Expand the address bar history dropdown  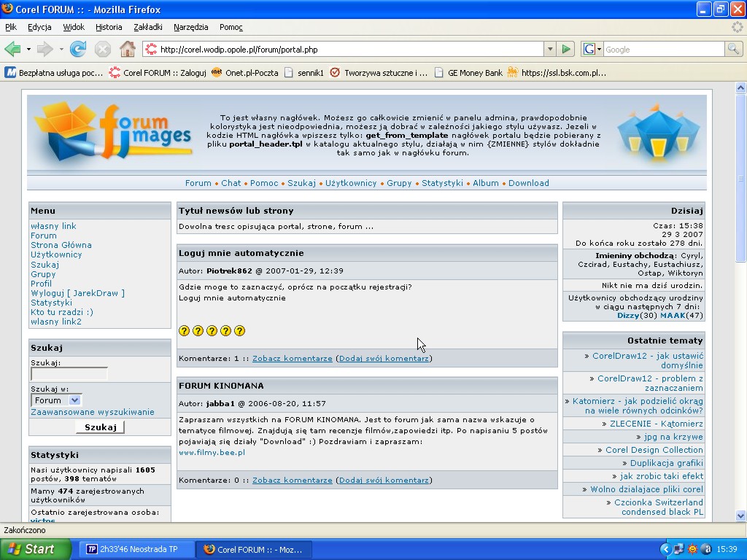coord(550,49)
